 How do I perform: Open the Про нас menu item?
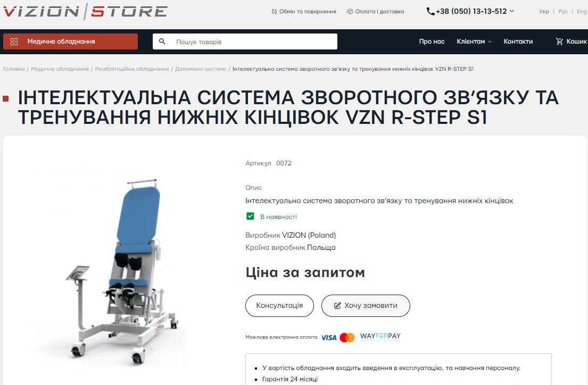pos(432,41)
